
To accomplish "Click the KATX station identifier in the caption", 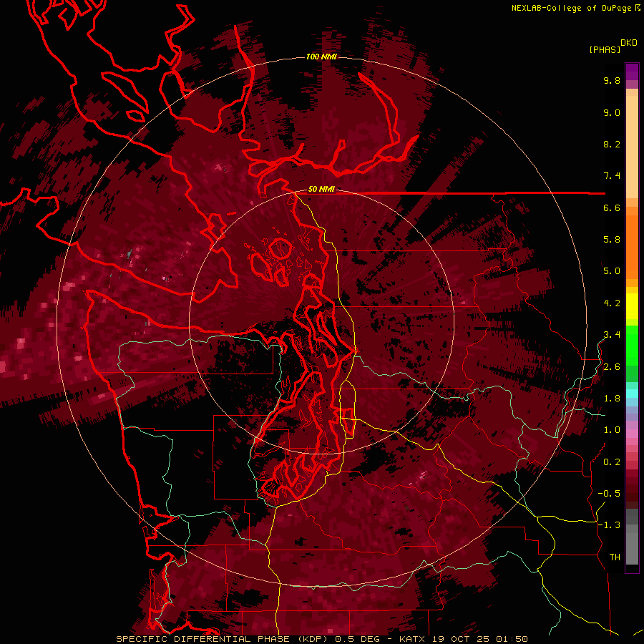I will click(x=413, y=639).
